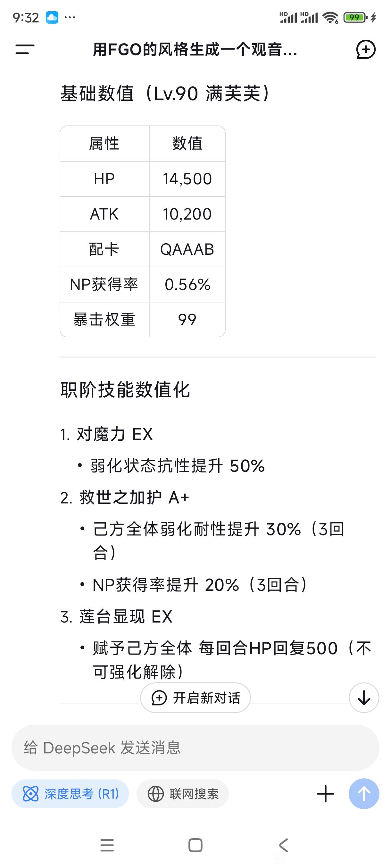Tap Android back navigation arrow
Viewport: 391px width, 868px height.
click(x=283, y=845)
